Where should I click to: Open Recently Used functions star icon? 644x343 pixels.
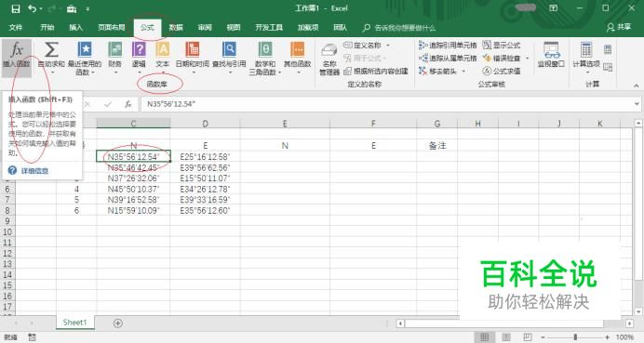pyautogui.click(x=85, y=58)
